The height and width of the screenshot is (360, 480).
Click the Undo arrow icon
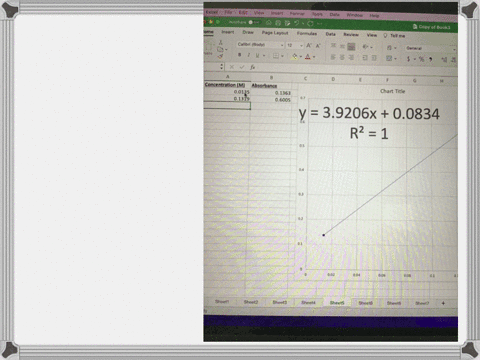296,23
